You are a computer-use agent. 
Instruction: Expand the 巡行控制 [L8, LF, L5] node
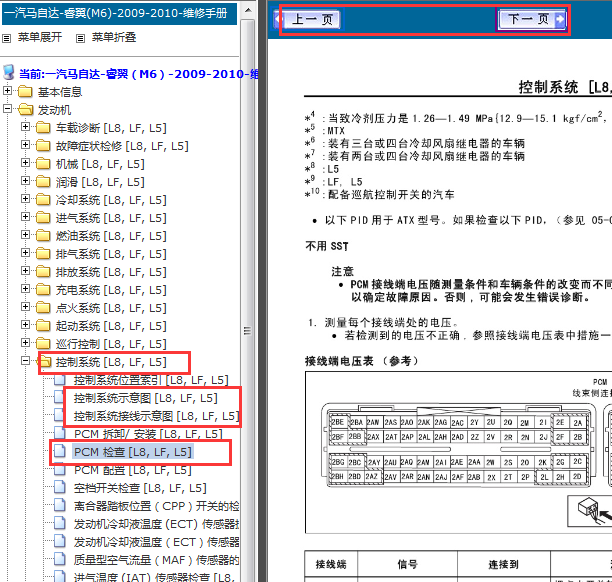tap(25, 342)
